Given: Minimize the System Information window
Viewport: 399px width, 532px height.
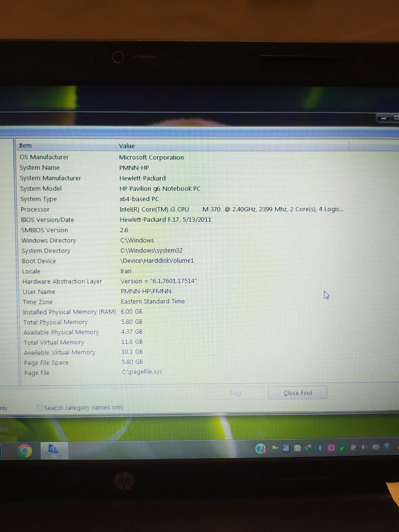Looking at the screenshot, I should pyautogui.click(x=383, y=118).
